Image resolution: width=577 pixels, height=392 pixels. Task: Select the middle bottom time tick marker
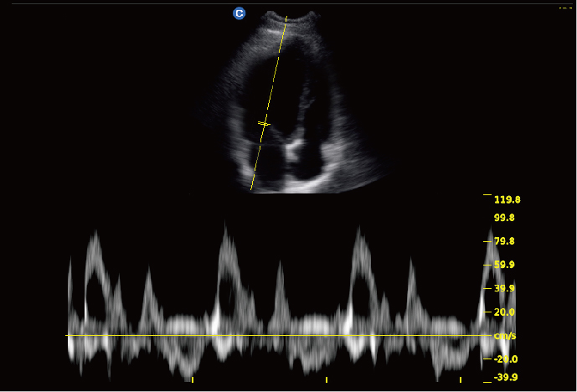tap(327, 379)
